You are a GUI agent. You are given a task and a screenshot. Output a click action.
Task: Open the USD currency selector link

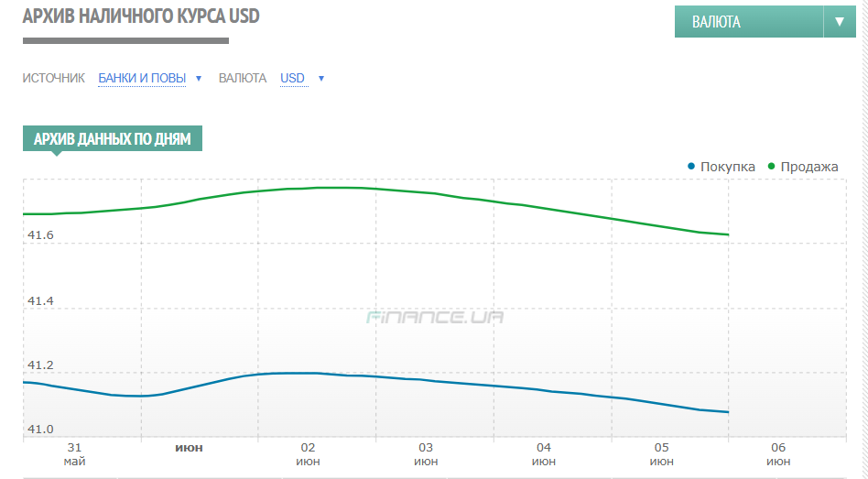coord(292,79)
